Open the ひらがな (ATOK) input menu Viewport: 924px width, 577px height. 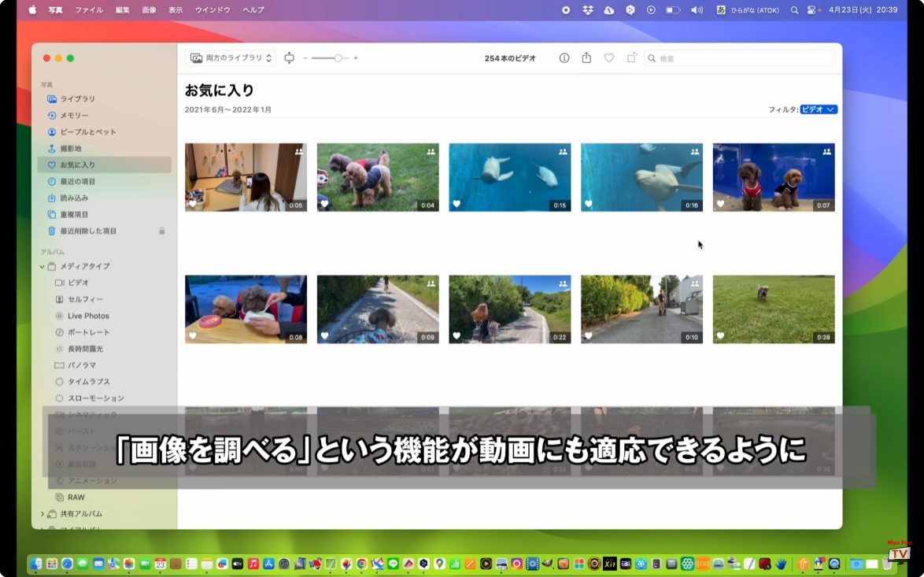coord(747,10)
